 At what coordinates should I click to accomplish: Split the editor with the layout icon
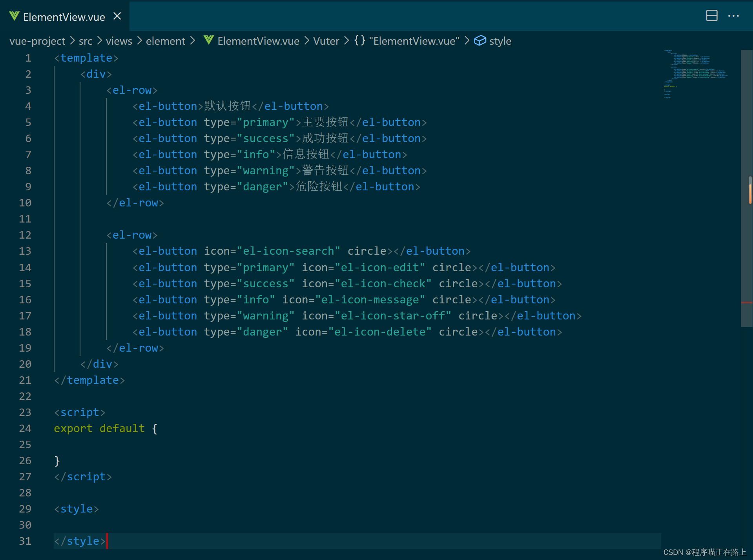point(711,16)
